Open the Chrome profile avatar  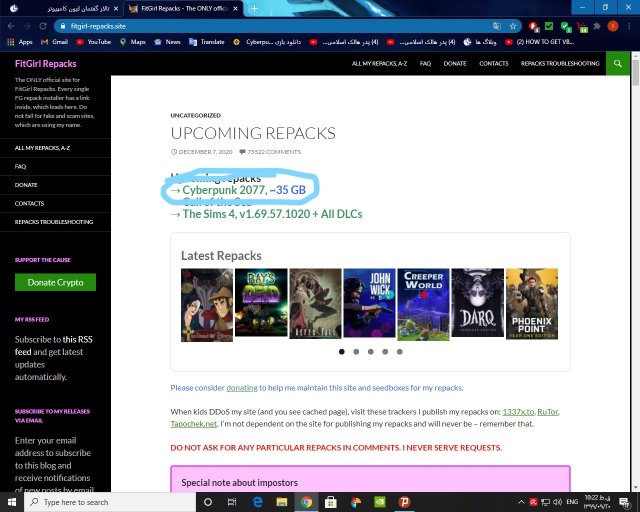pyautogui.click(x=613, y=26)
